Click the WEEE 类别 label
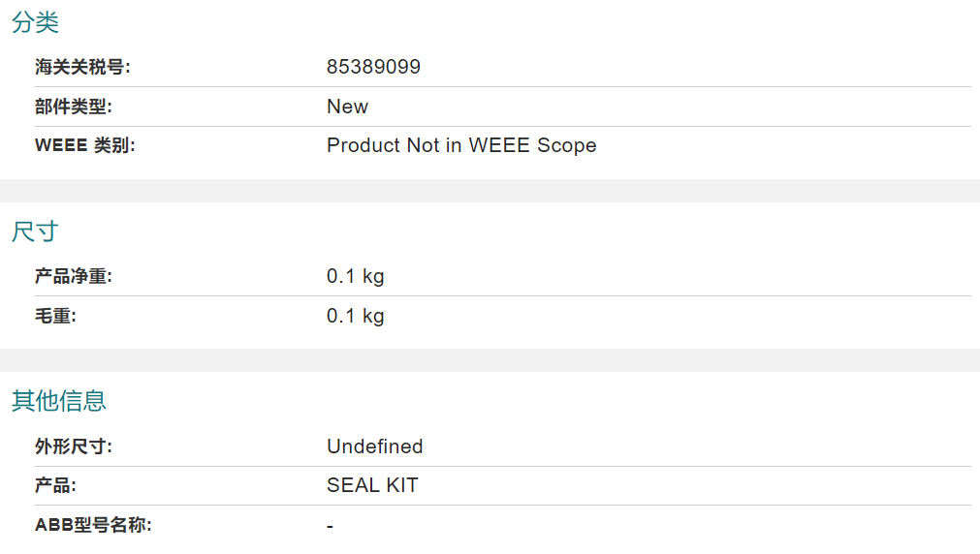This screenshot has height=554, width=980. 85,145
